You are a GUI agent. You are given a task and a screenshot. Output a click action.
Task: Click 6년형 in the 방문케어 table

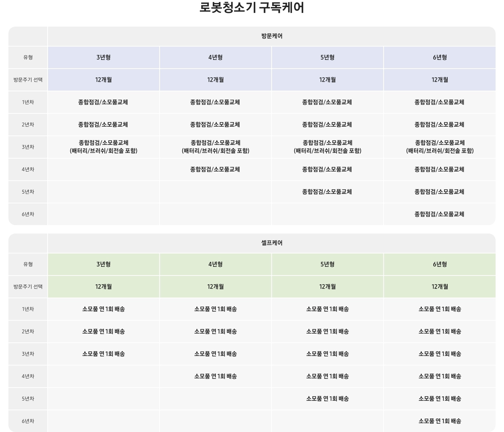(440, 57)
